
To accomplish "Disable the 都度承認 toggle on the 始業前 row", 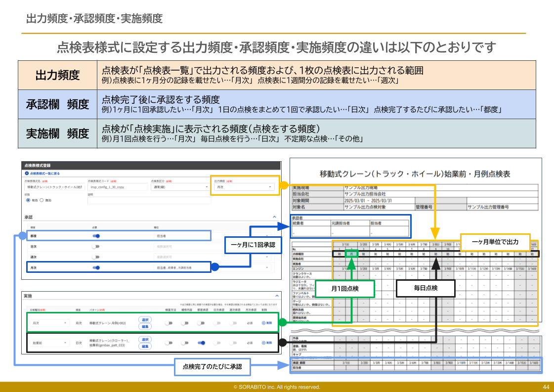I will click(x=202, y=343).
